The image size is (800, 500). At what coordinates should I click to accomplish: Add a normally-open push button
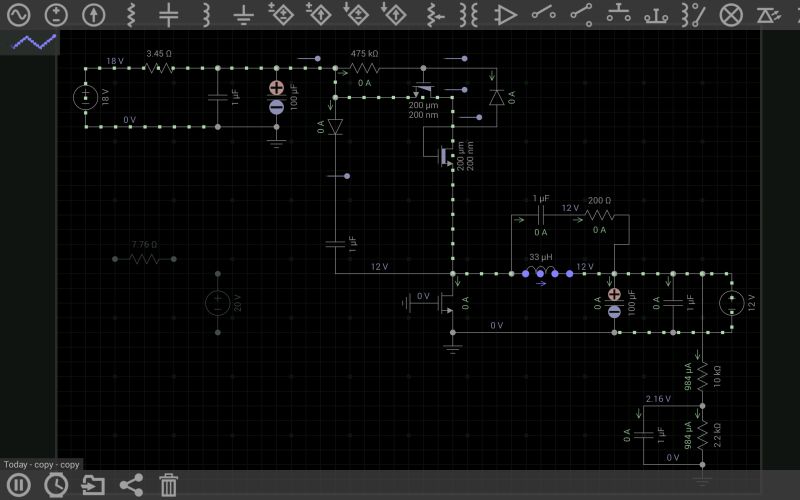click(618, 13)
